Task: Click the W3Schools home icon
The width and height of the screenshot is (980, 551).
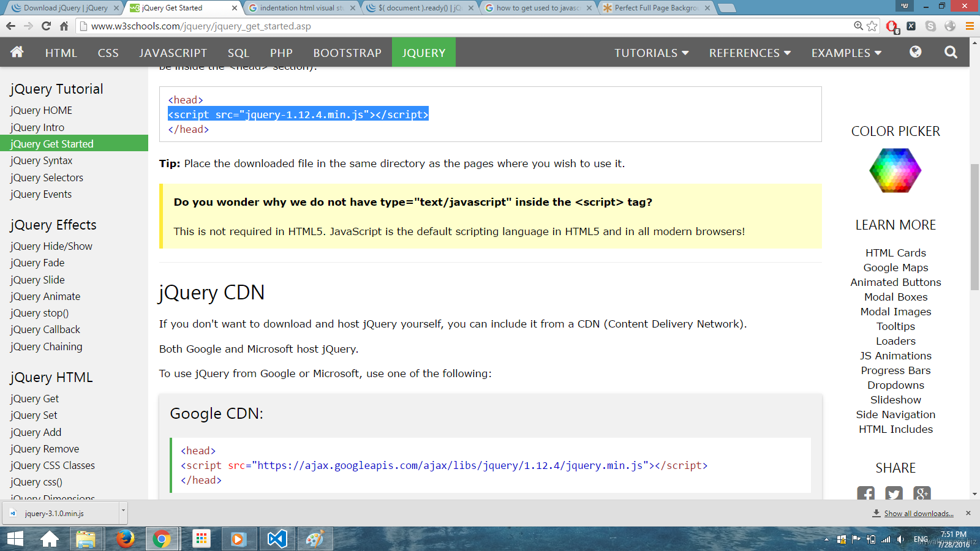Action: pyautogui.click(x=17, y=52)
